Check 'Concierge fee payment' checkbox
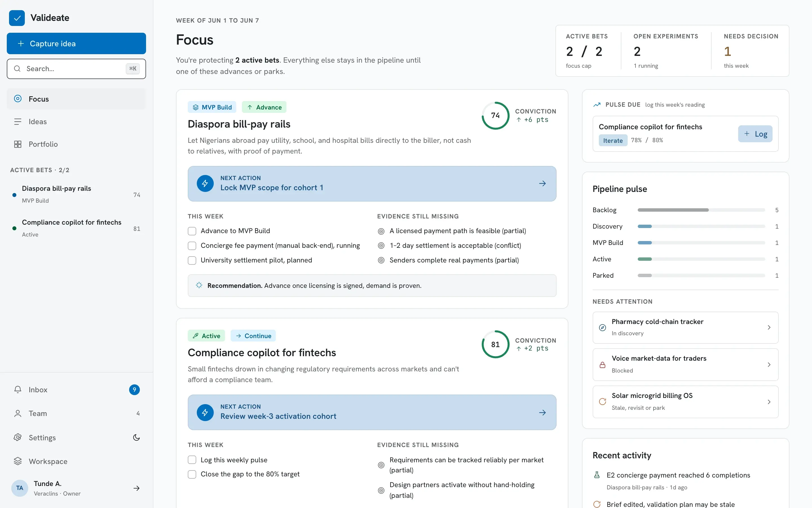 pos(192,246)
